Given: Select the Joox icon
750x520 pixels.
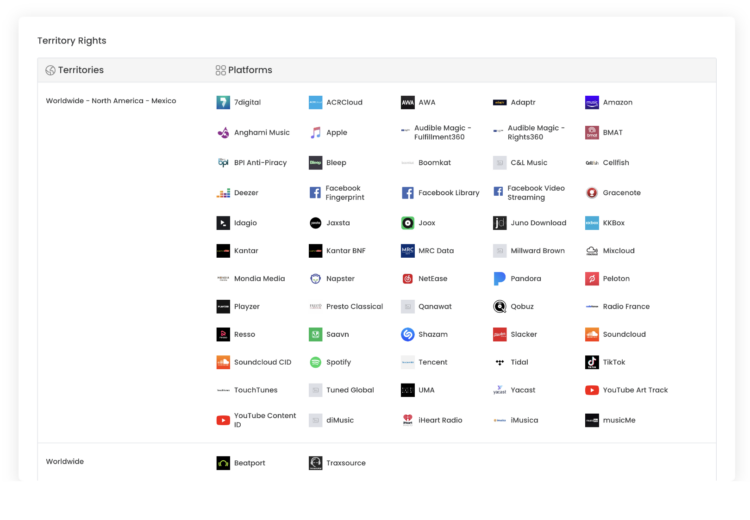Looking at the screenshot, I should (x=408, y=223).
